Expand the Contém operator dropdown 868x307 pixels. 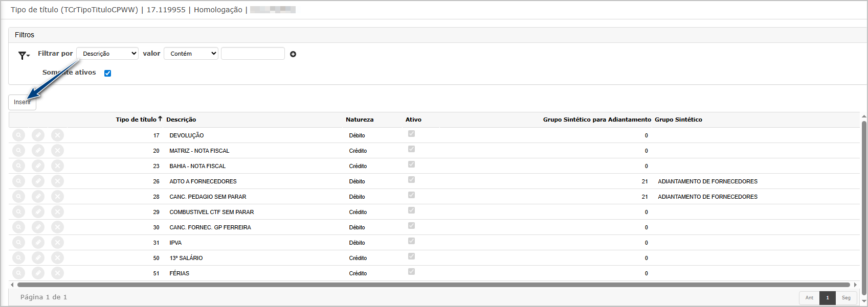[x=191, y=54]
